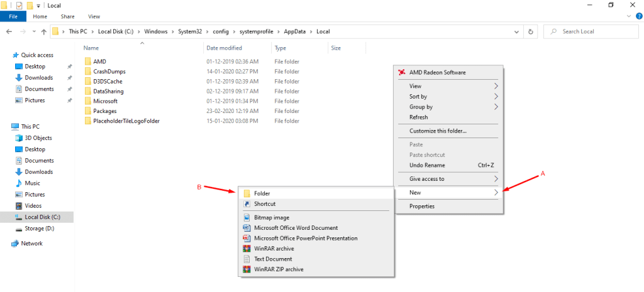Expand the Group by submenu arrow
The height and width of the screenshot is (292, 644).
496,107
